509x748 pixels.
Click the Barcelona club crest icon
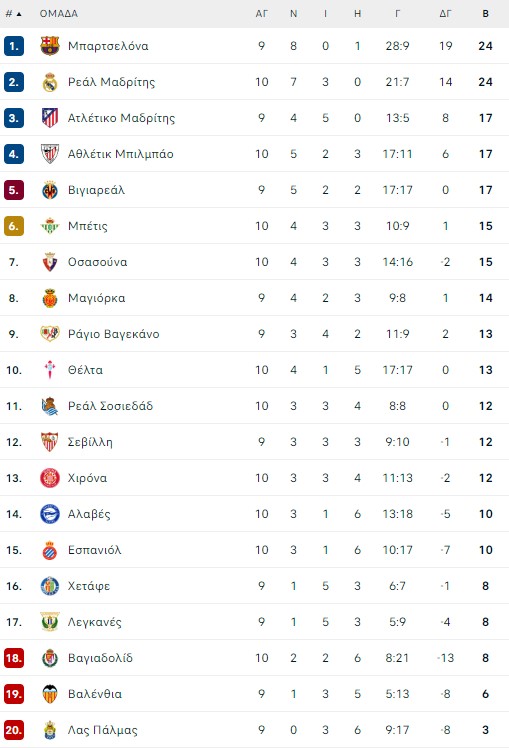coord(50,46)
